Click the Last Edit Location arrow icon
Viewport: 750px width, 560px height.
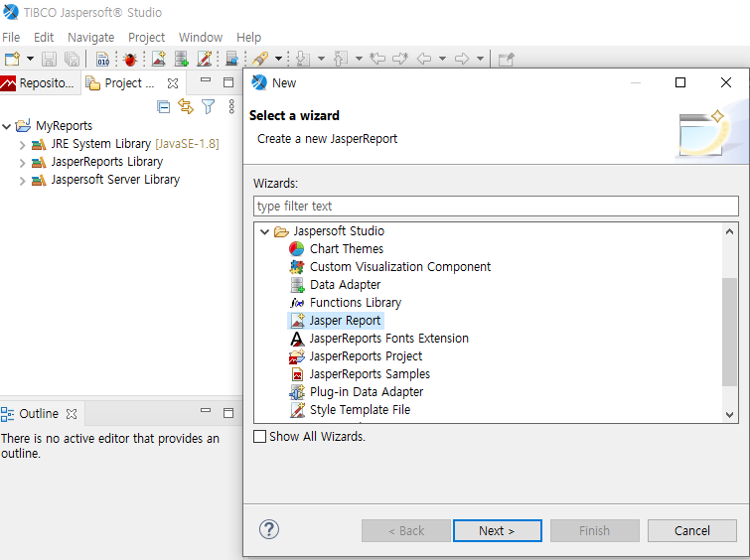click(x=377, y=59)
